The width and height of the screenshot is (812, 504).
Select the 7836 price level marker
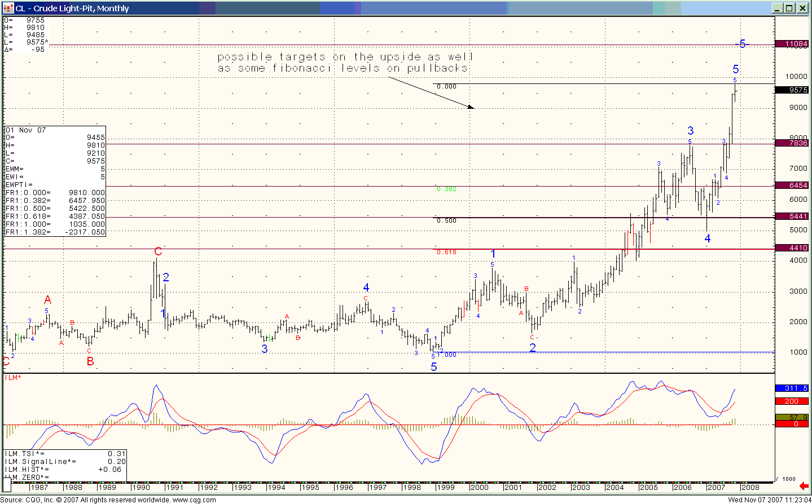[x=792, y=143]
